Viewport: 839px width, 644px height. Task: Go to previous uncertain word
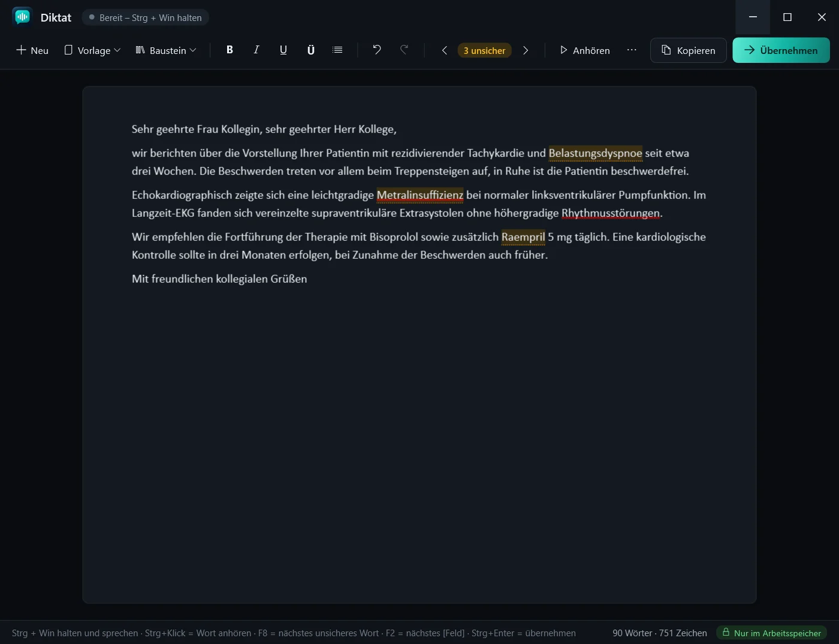pyautogui.click(x=444, y=50)
